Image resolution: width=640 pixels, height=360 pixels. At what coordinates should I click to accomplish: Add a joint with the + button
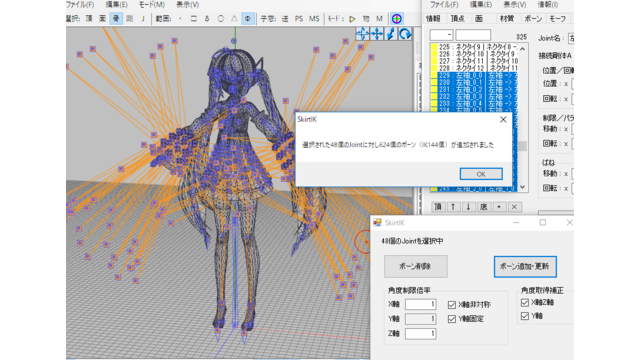pyautogui.click(x=499, y=207)
